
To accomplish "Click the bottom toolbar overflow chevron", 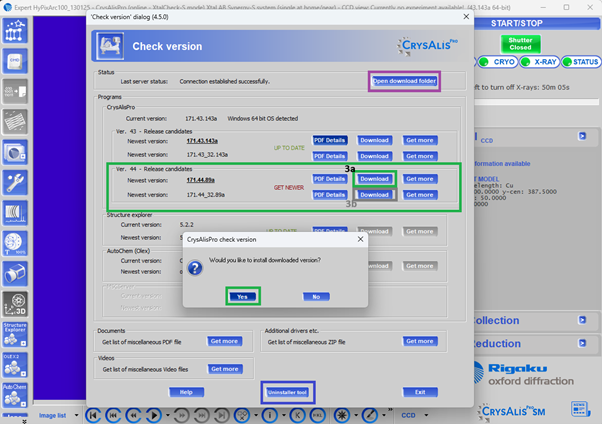I will (391, 409).
